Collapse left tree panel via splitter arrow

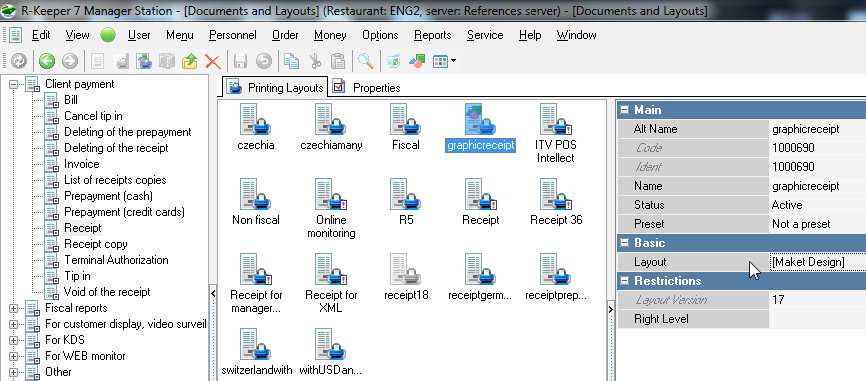pos(213,294)
